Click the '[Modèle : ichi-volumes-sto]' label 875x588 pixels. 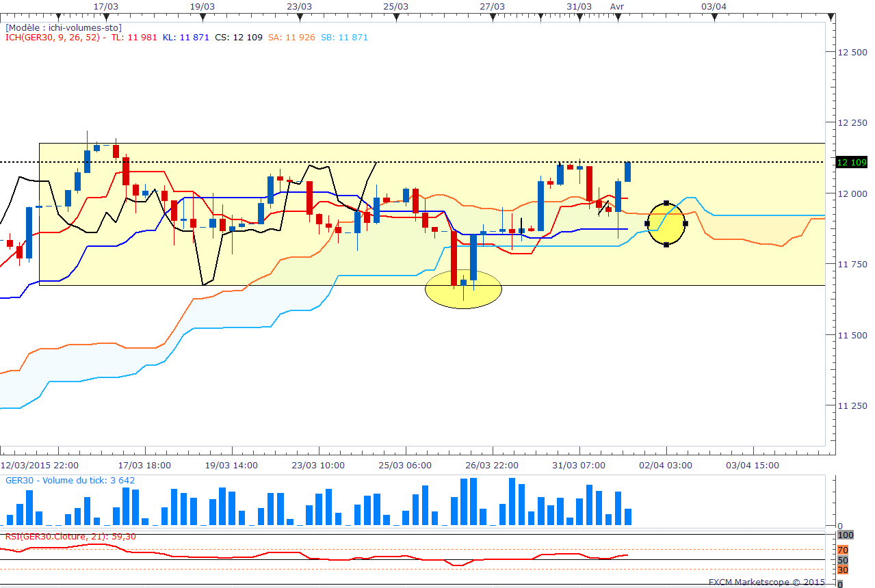[64, 28]
